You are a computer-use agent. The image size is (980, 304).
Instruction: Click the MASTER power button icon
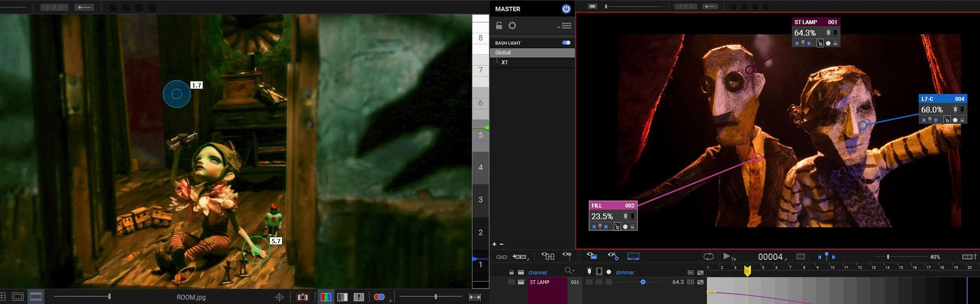coord(566,9)
